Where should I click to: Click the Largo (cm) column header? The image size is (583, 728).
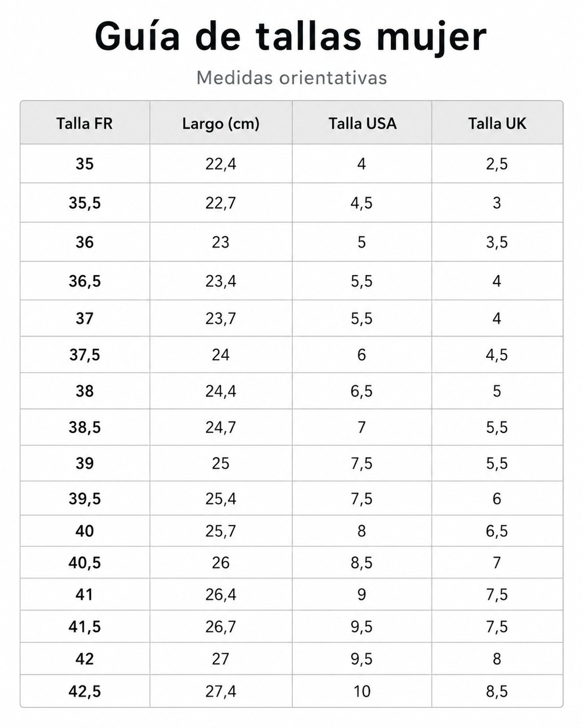tap(221, 124)
